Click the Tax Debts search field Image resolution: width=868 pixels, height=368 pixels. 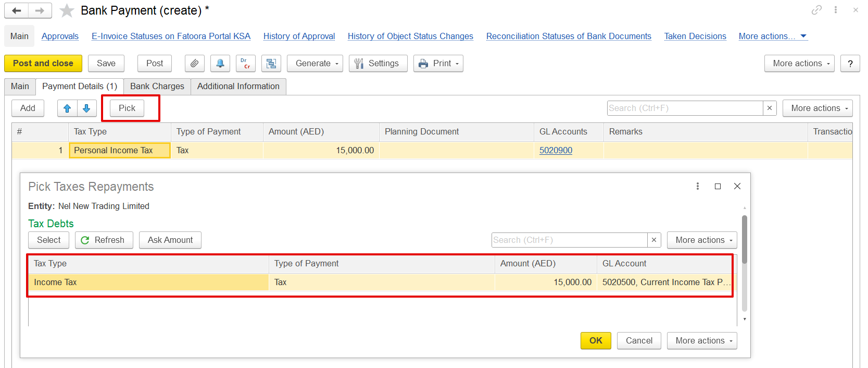[x=569, y=240]
